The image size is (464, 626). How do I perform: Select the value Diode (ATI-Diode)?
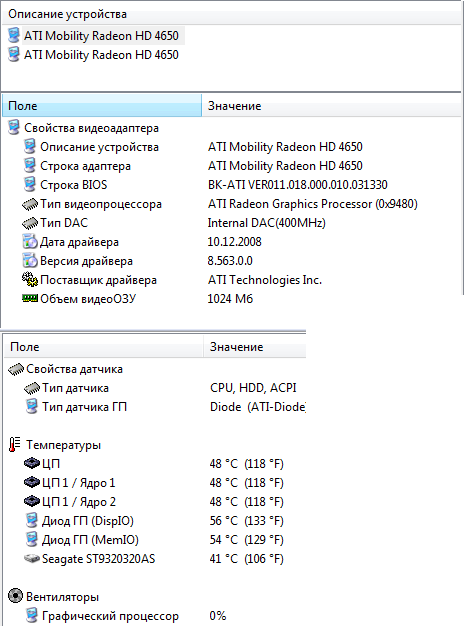point(258,407)
